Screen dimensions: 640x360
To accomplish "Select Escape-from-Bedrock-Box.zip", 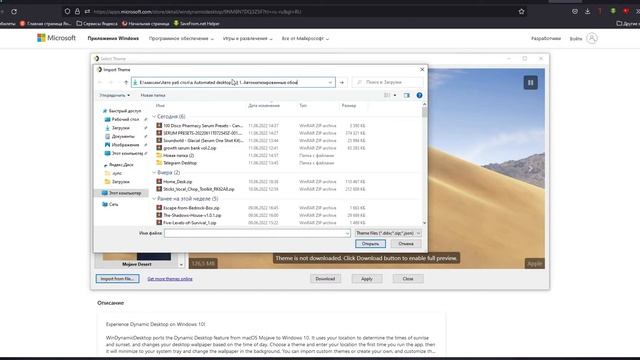I will coord(188,208).
